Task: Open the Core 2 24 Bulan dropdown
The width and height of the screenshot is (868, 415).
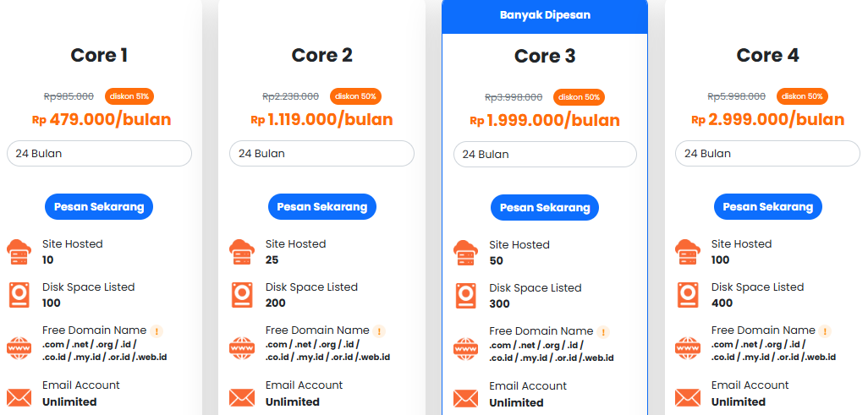Action: [x=321, y=154]
